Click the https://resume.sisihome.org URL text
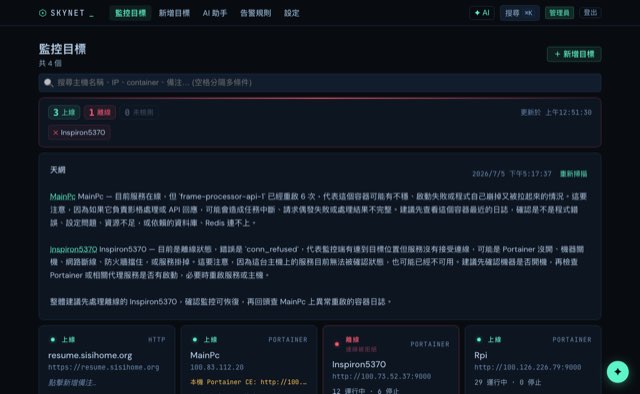The height and width of the screenshot is (394, 640). pos(104,367)
